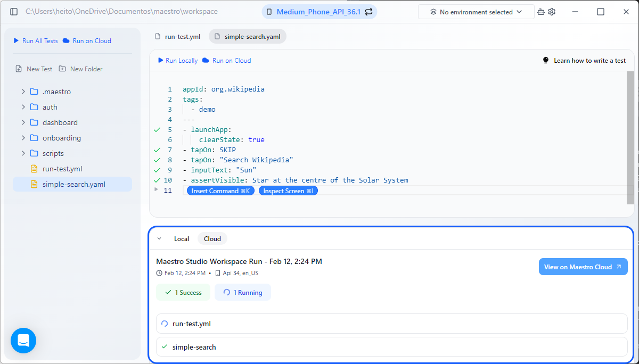This screenshot has height=364, width=639.
Task: Open the environment selection dropdown
Action: point(476,12)
